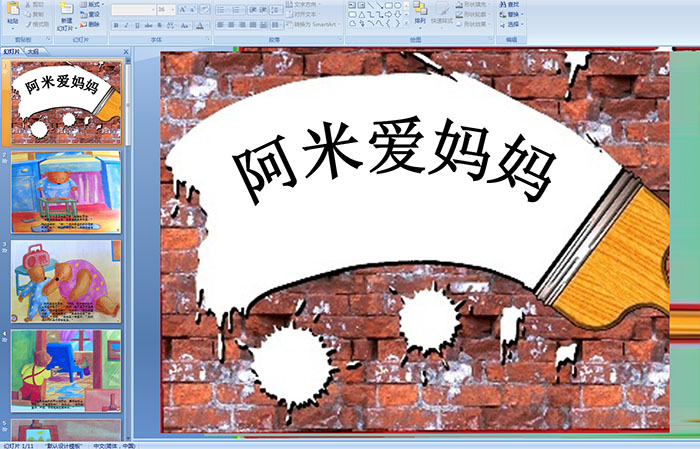Click the Copy (复制) command
Image resolution: width=700 pixels, height=449 pixels.
click(34, 14)
